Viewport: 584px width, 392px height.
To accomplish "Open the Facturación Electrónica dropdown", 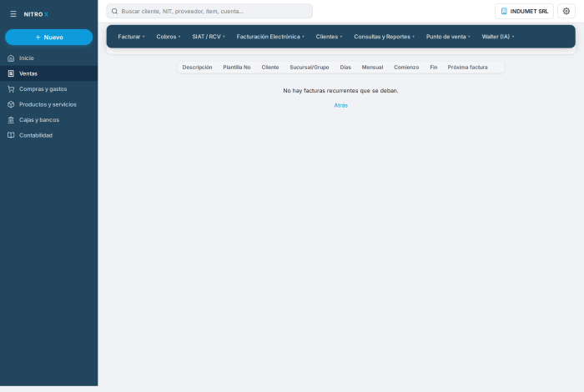I will (270, 37).
